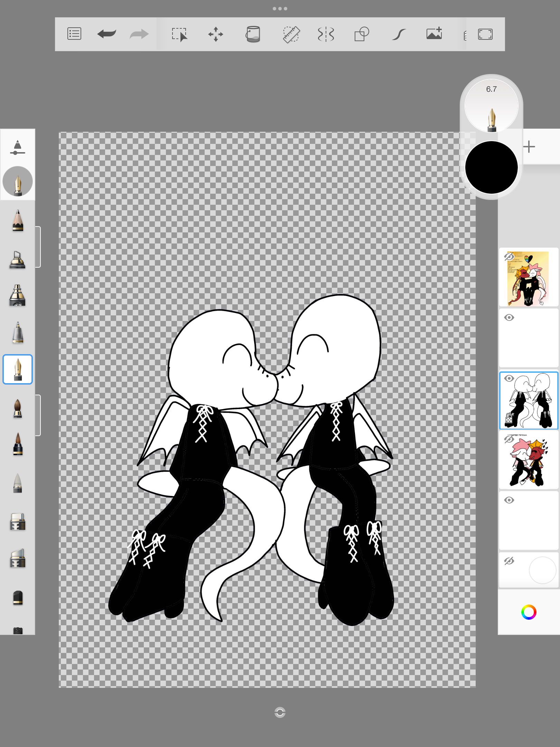560x747 pixels.
Task: Open the main menu list icon
Action: [x=74, y=34]
